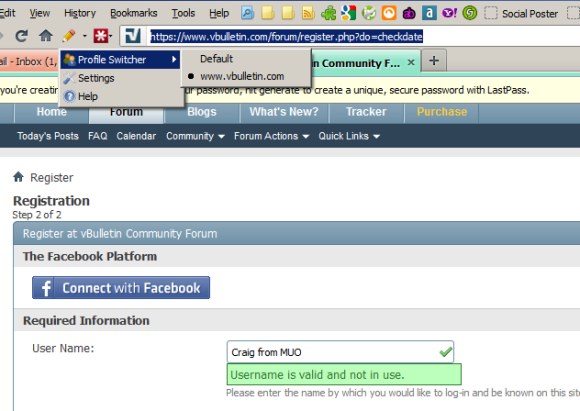Expand the Forum Actions dropdown
Viewport: 580px width, 411px height.
271,136
